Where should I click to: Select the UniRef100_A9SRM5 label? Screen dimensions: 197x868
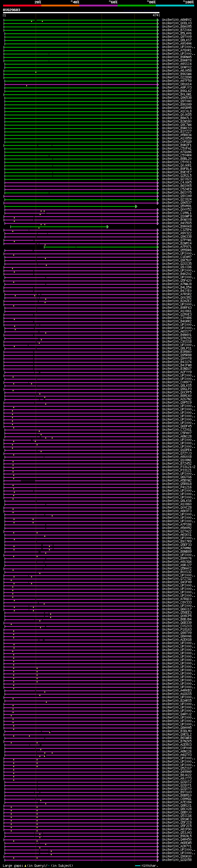[x=177, y=108]
